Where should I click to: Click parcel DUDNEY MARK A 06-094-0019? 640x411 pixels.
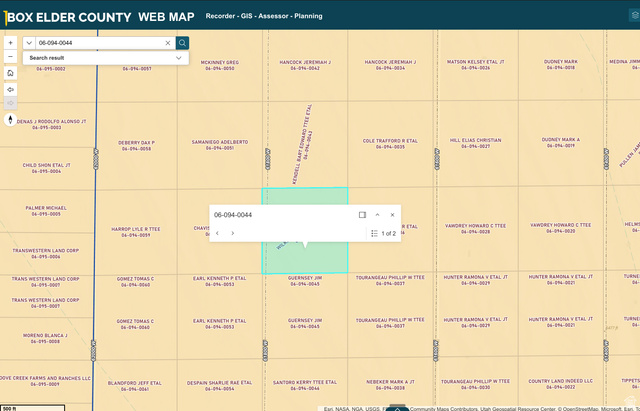tap(560, 142)
